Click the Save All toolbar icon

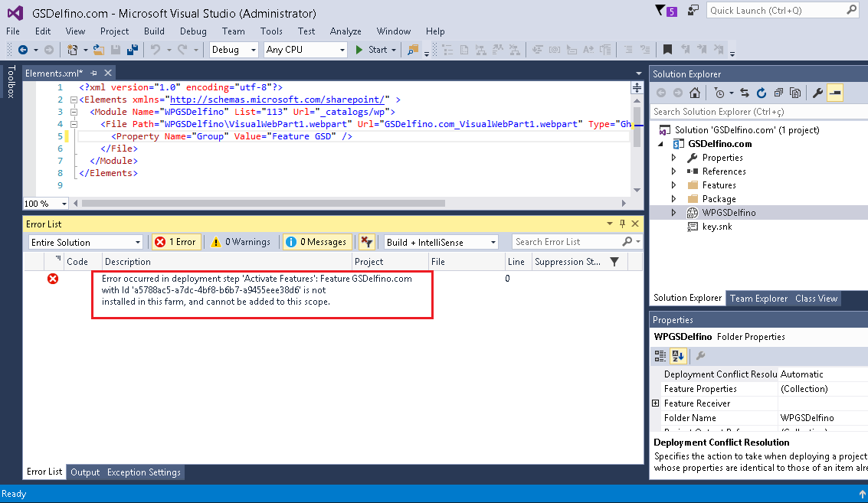(x=132, y=50)
